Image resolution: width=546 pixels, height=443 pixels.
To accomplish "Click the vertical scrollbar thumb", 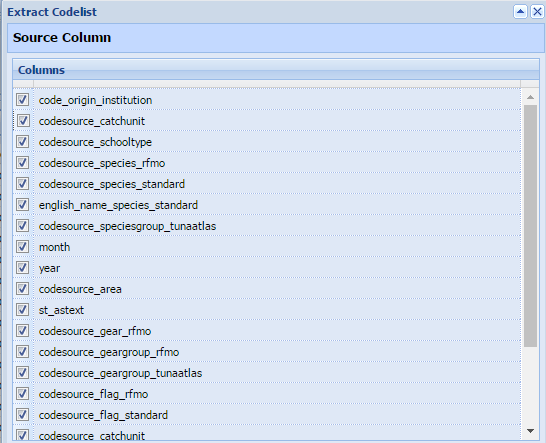I will point(530,226).
